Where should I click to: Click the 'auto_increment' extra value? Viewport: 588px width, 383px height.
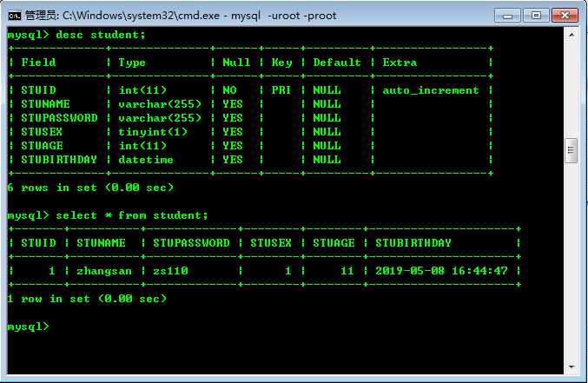(x=431, y=90)
